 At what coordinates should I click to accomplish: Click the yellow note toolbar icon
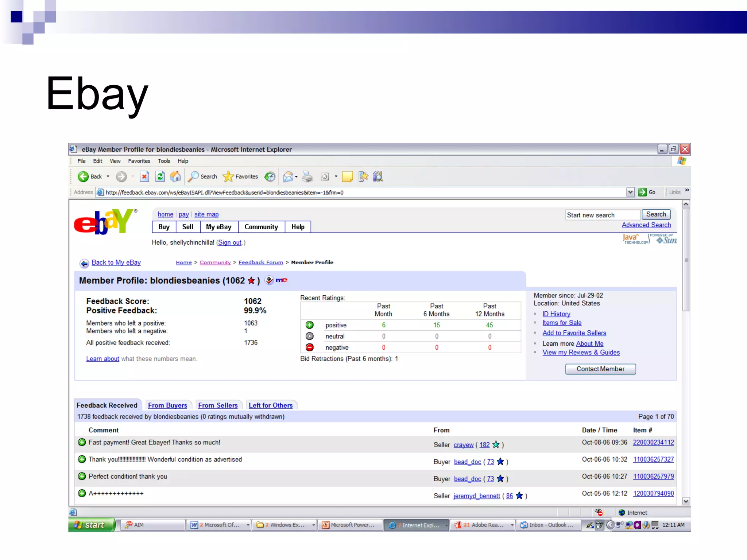(347, 176)
